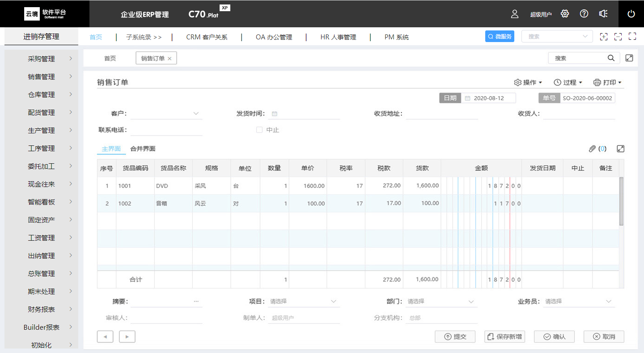The width and height of the screenshot is (644, 353).
Task: Switch to the 合并界面 tab
Action: 143,149
